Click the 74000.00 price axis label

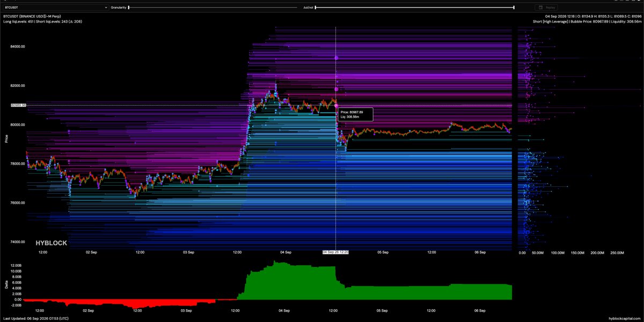pyautogui.click(x=18, y=242)
